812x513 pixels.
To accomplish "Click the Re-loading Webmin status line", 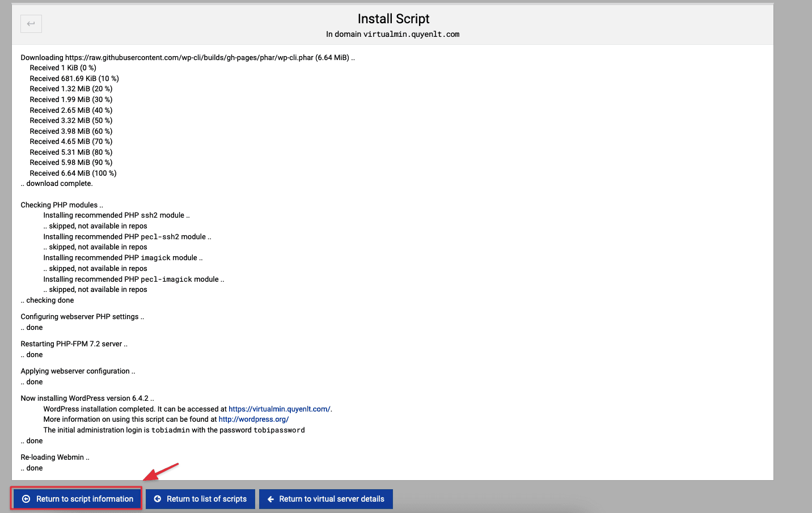I will click(x=54, y=457).
